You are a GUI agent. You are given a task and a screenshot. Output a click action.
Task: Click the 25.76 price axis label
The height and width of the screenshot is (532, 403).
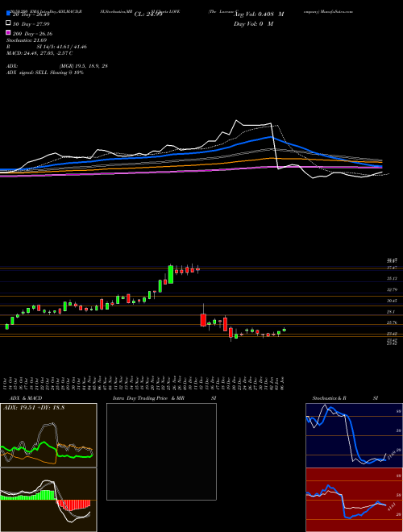pos(393,322)
